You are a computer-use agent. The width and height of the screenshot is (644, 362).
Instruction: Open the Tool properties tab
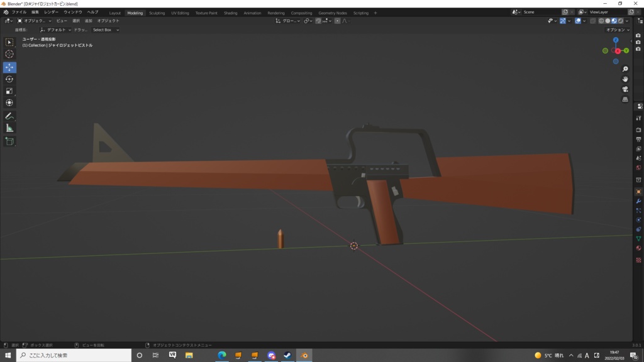click(x=638, y=118)
